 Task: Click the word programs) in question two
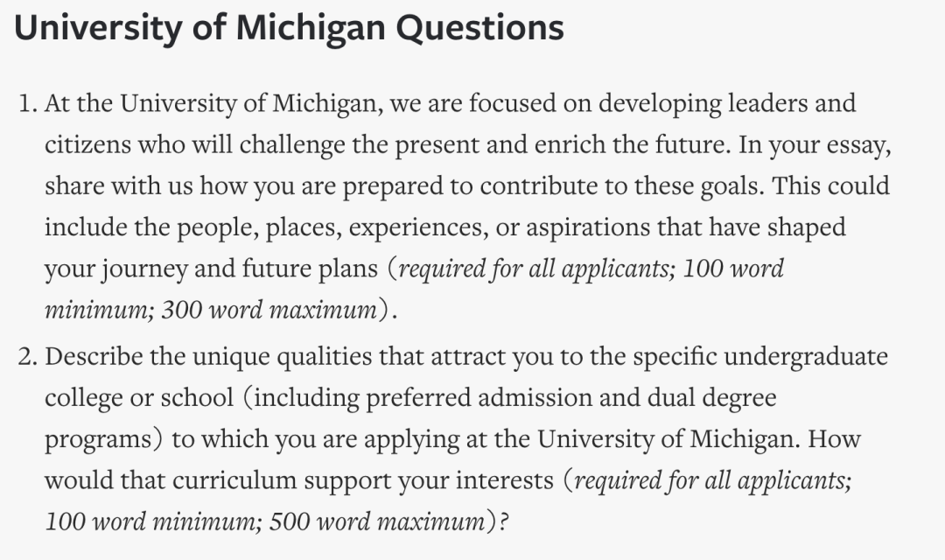[103, 439]
